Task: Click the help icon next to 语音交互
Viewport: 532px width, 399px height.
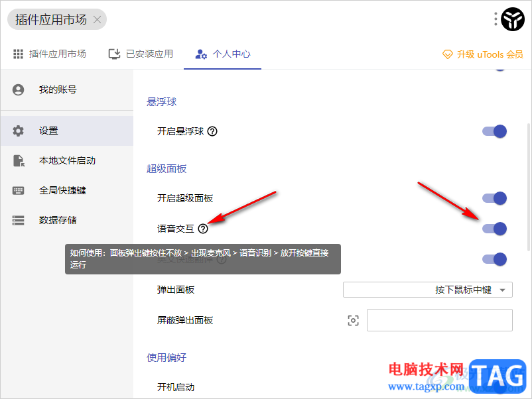Action: (x=203, y=229)
